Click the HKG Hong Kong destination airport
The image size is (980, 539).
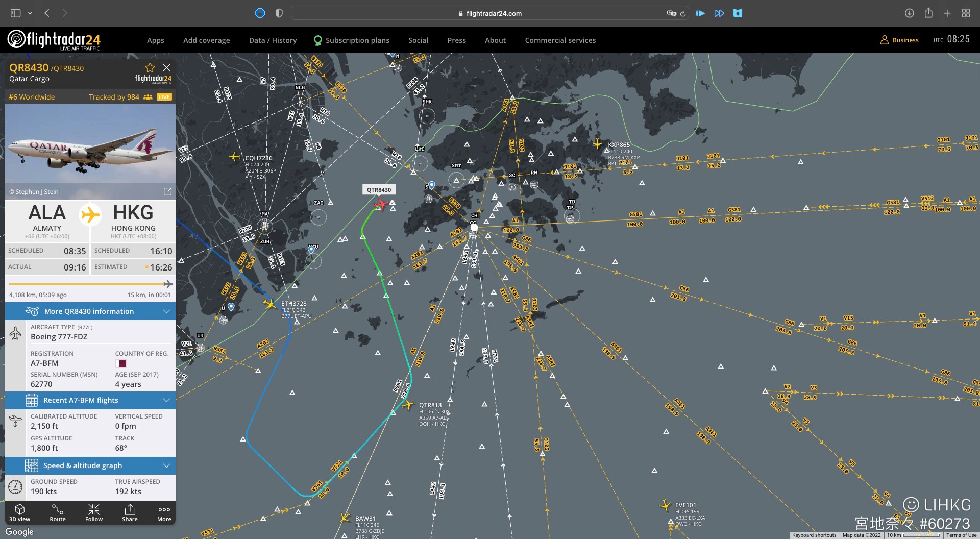point(133,220)
